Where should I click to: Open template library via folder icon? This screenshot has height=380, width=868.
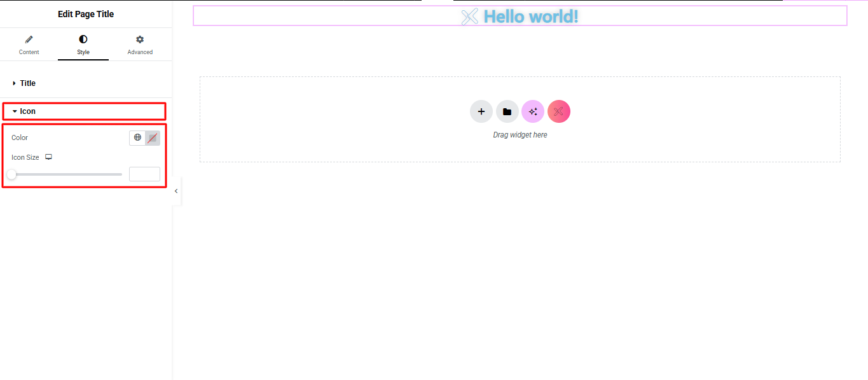click(507, 111)
